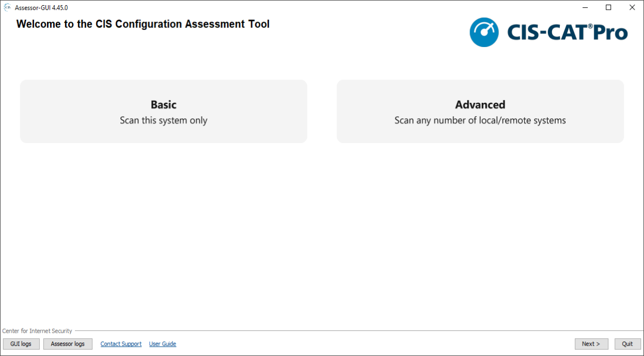
Task: Click the CIS-CAT Pro gauge logo icon
Action: (x=484, y=32)
